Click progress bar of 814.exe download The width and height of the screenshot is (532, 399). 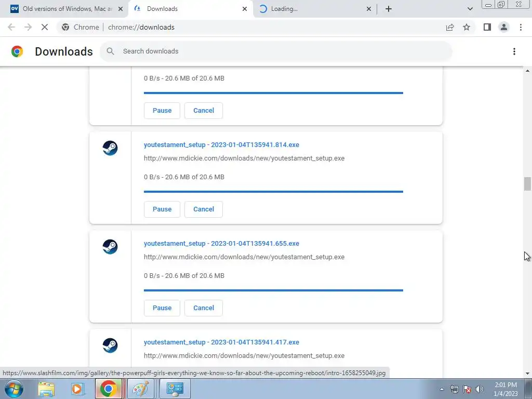tap(273, 191)
